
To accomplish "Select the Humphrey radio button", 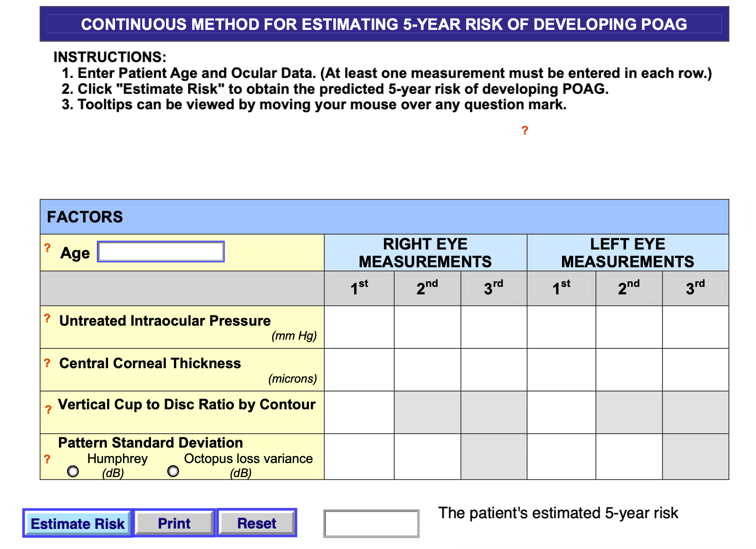I will pos(73,471).
